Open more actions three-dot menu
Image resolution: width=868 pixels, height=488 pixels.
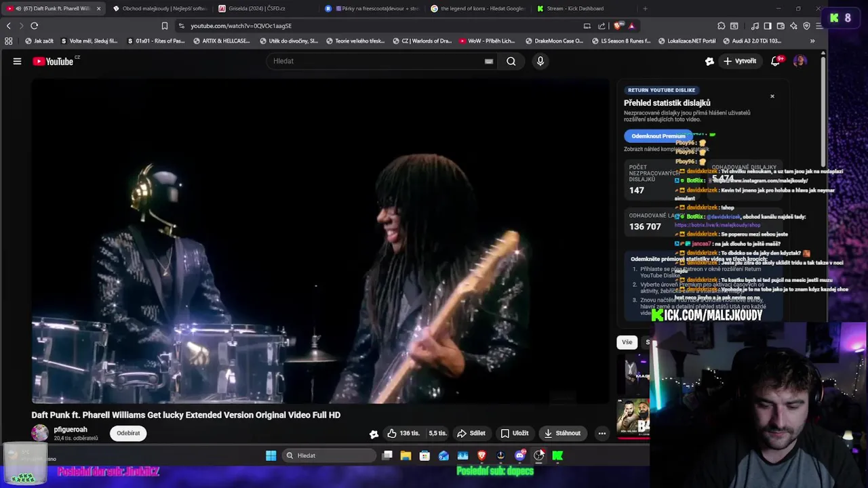point(601,433)
